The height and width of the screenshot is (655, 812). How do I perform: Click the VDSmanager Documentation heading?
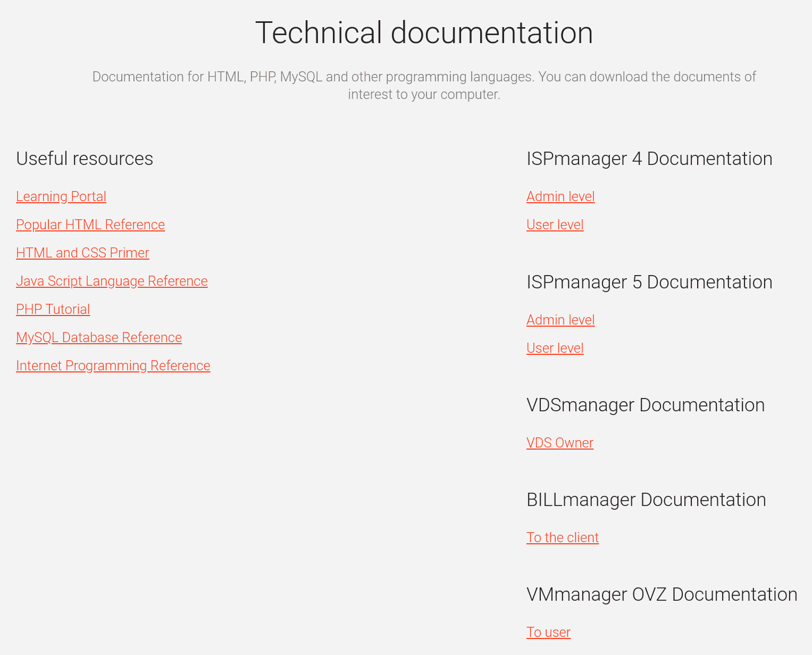pyautogui.click(x=646, y=405)
